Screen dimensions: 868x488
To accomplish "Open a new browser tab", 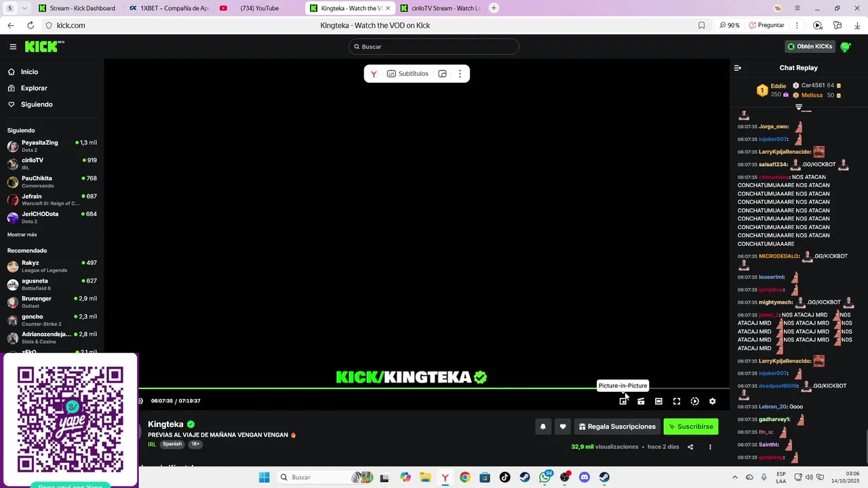I will 494,8.
